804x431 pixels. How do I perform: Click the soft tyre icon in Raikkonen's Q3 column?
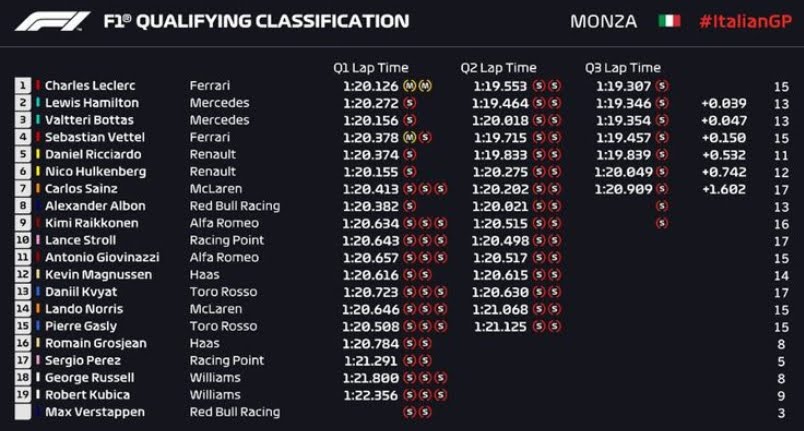pos(660,223)
